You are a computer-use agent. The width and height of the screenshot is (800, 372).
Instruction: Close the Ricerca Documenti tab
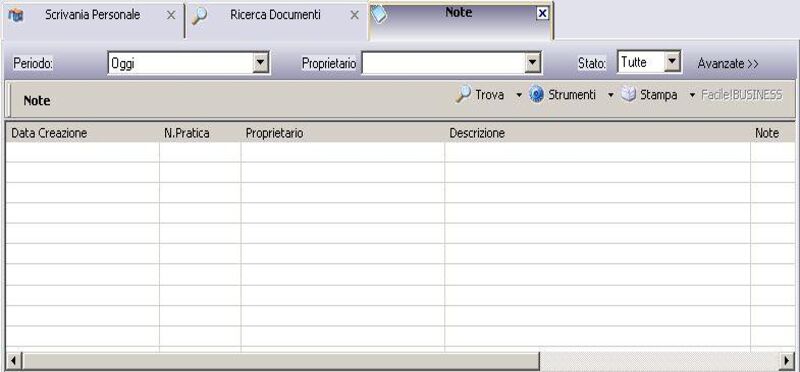(354, 15)
